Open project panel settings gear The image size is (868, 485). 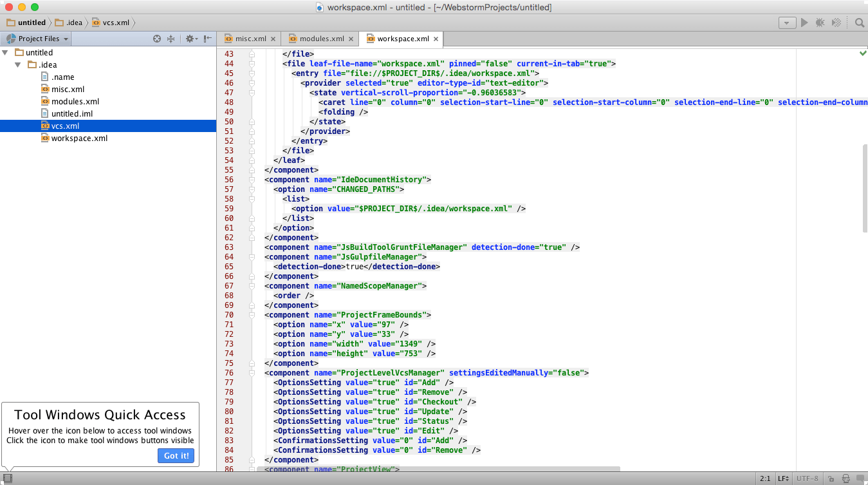pyautogui.click(x=190, y=39)
